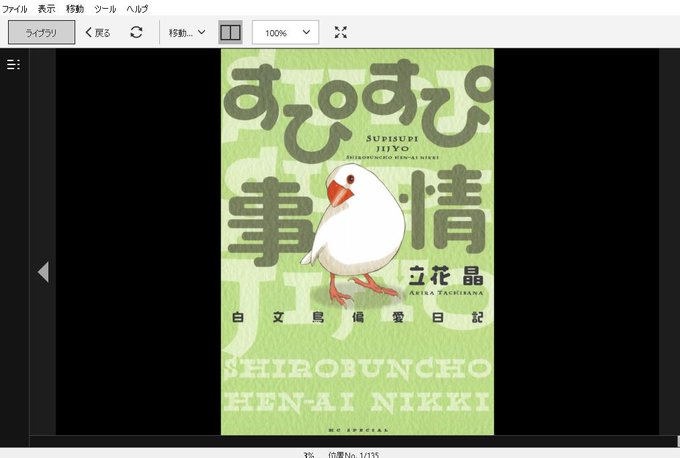Open the 100% zoom dropdown
The width and height of the screenshot is (680, 458).
click(286, 33)
